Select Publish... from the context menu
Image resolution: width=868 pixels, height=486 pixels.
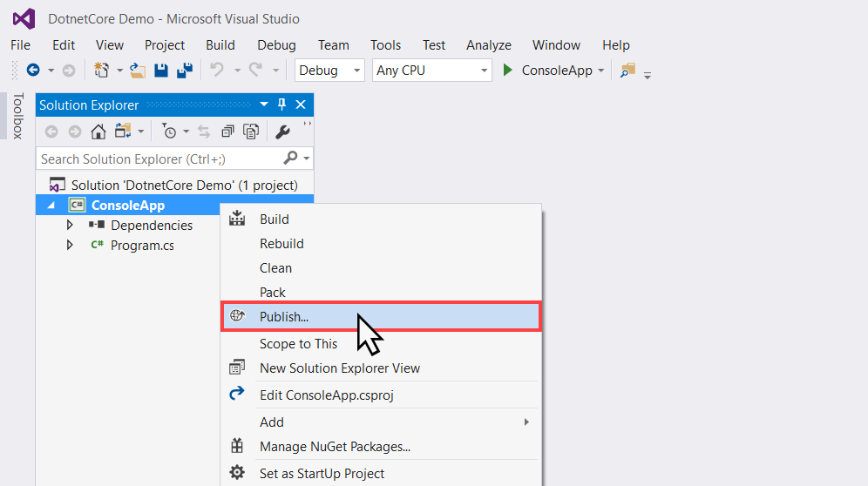coord(381,317)
